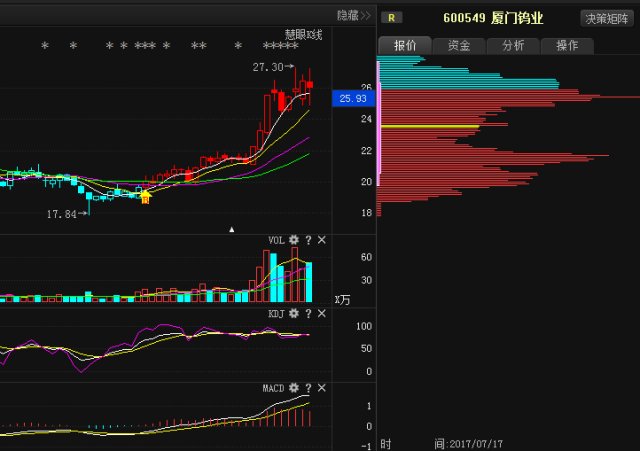Click the KDJ indicator label

click(x=276, y=313)
